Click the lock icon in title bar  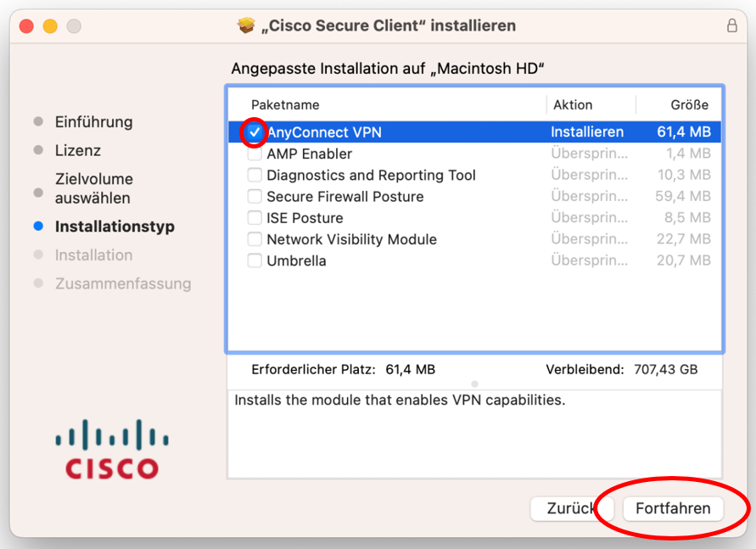click(732, 25)
